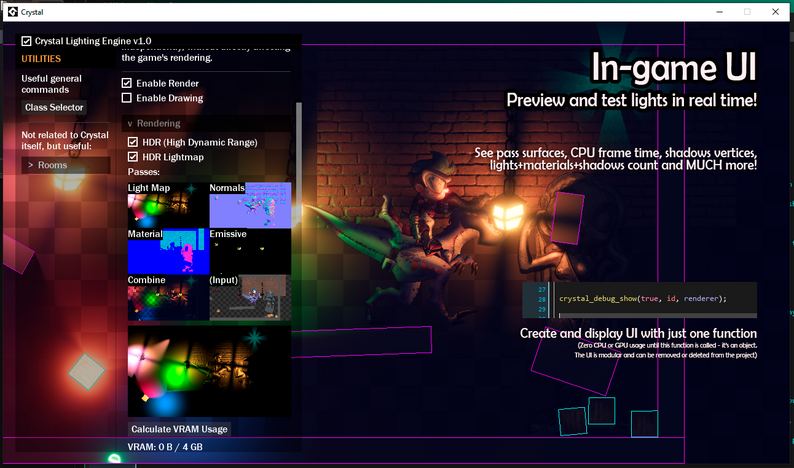Open the Combine pass thumbnail
Image resolution: width=794 pixels, height=468 pixels.
click(168, 297)
